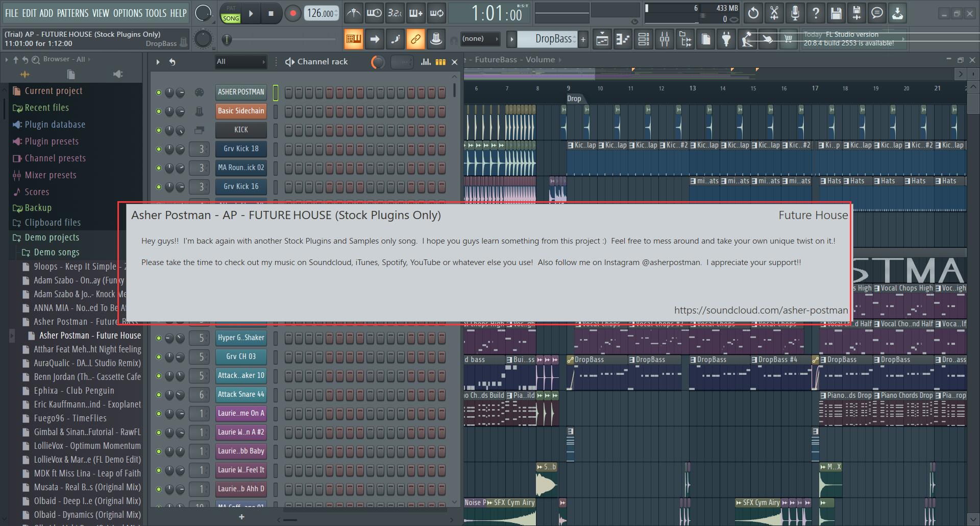The image size is (980, 526).
Task: Start recording with the record button
Action: (x=292, y=14)
